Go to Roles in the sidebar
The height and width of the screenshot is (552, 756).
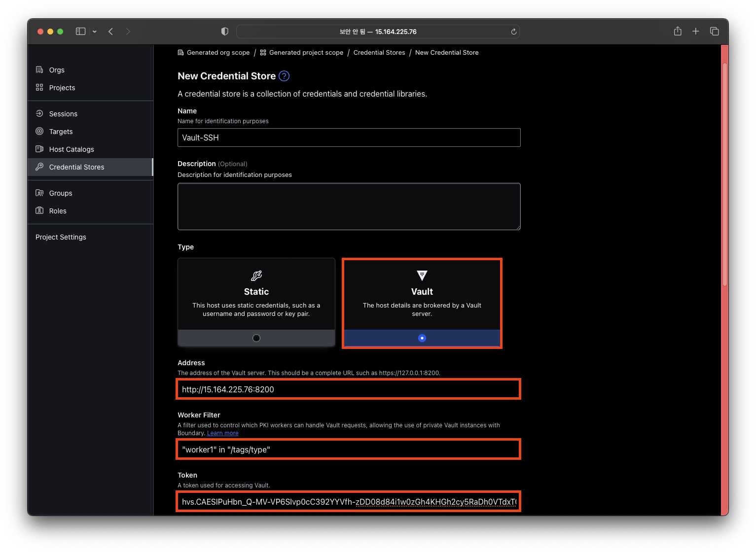point(90,211)
